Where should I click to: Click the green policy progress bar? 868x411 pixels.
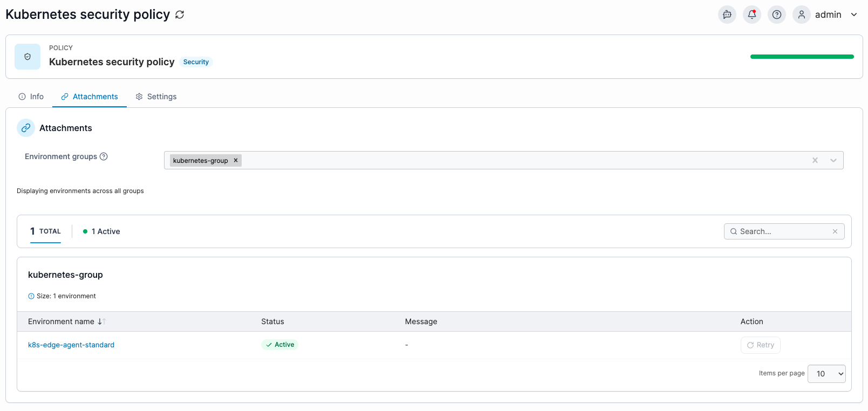pyautogui.click(x=802, y=57)
